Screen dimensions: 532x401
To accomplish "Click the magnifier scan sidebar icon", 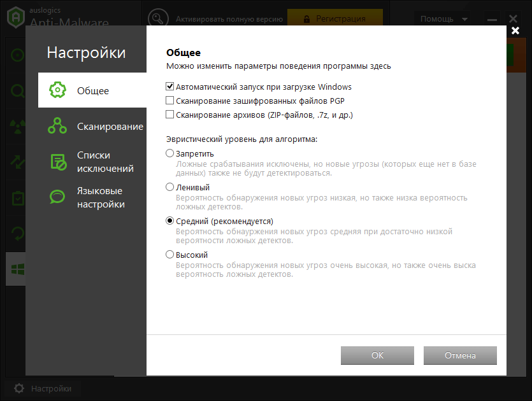I will click(x=17, y=91).
